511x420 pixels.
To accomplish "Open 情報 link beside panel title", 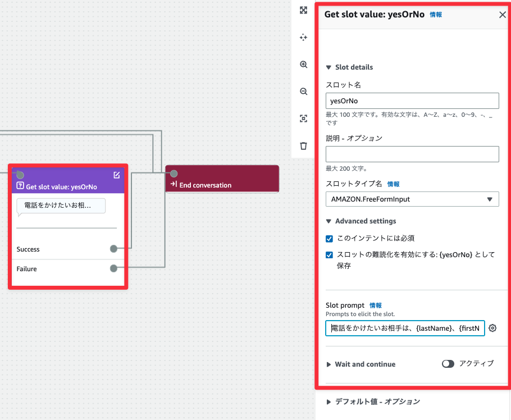I will coord(436,15).
